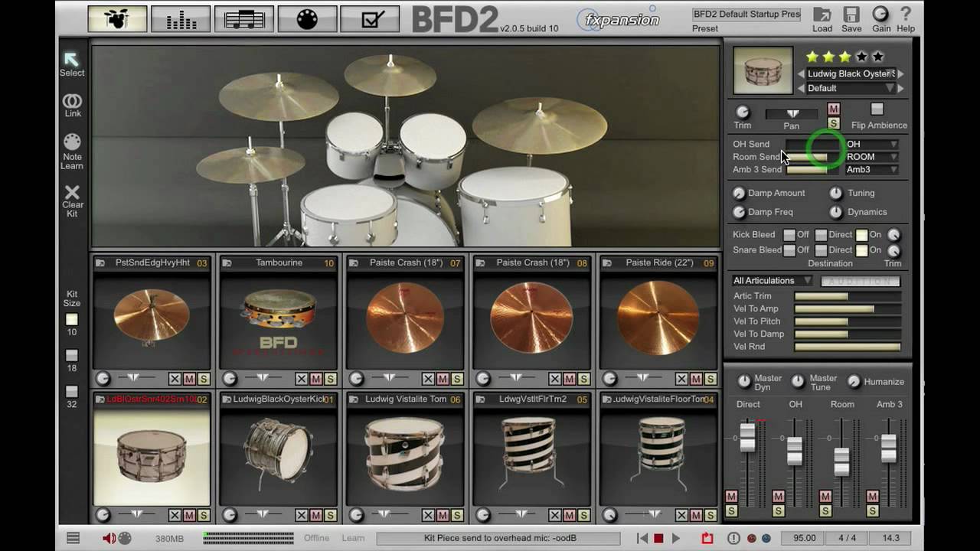This screenshot has height=551, width=980.
Task: Set Kick Bleed destination to Direct
Action: pyautogui.click(x=821, y=235)
